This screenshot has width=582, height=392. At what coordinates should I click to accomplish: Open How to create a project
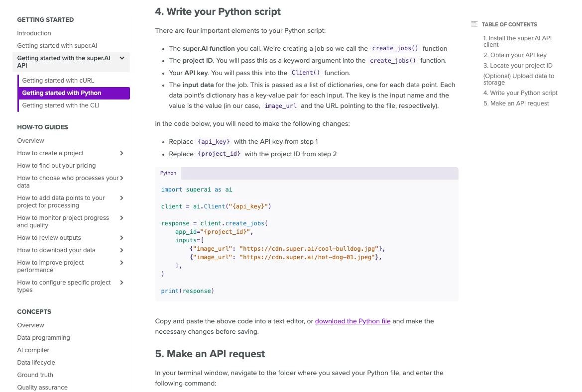50,153
